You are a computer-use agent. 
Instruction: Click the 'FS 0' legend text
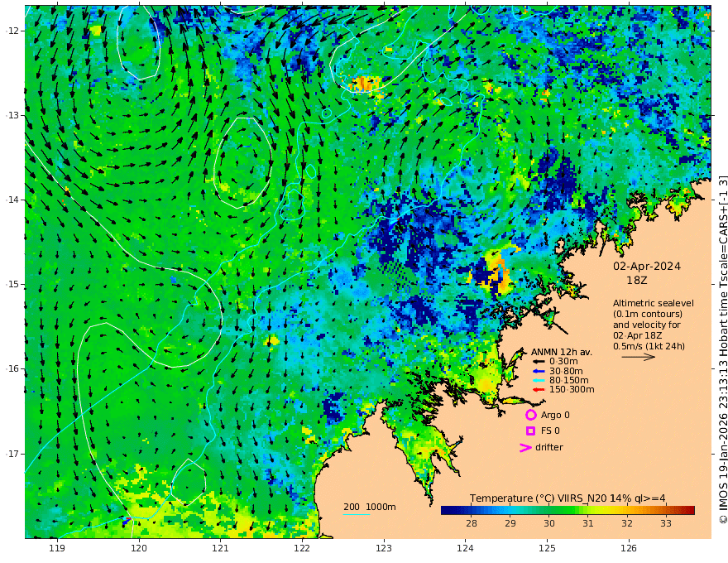click(550, 431)
